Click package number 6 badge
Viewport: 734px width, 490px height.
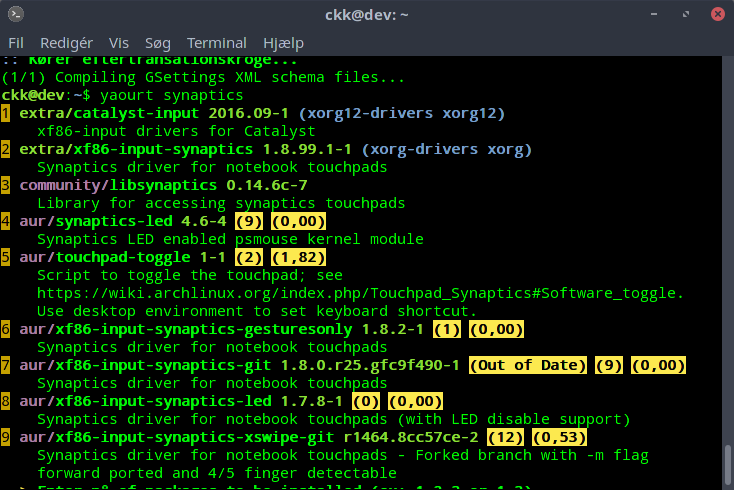pyautogui.click(x=5, y=329)
